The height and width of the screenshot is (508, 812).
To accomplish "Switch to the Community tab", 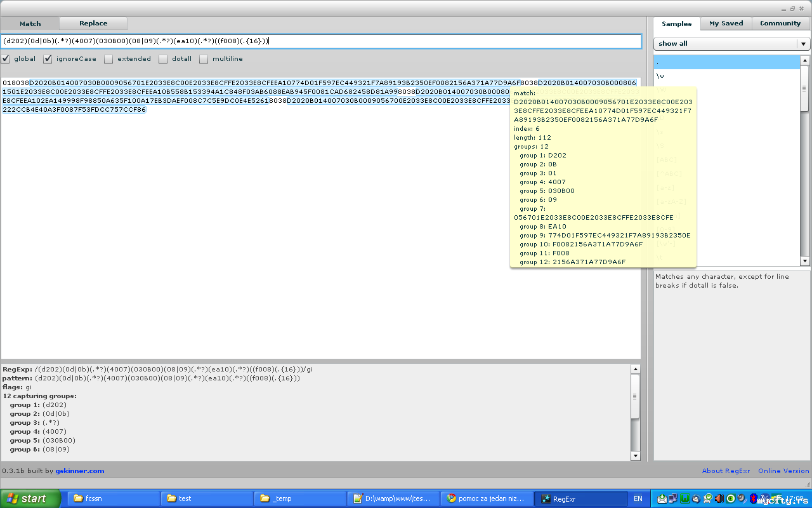I will click(780, 23).
